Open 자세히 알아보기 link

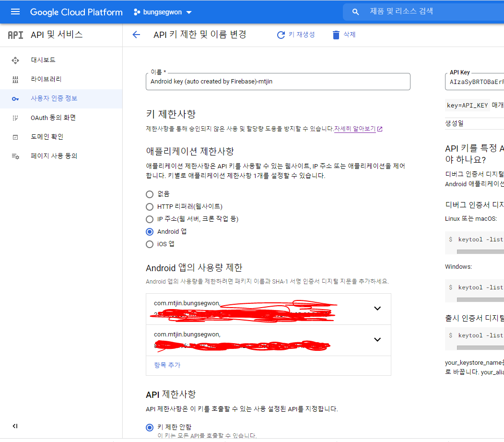click(355, 129)
